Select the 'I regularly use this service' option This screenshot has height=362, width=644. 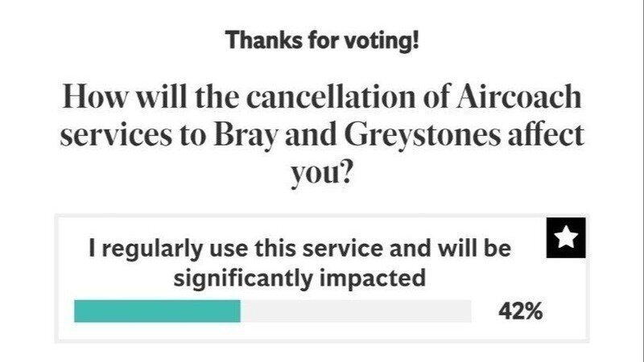(x=299, y=263)
